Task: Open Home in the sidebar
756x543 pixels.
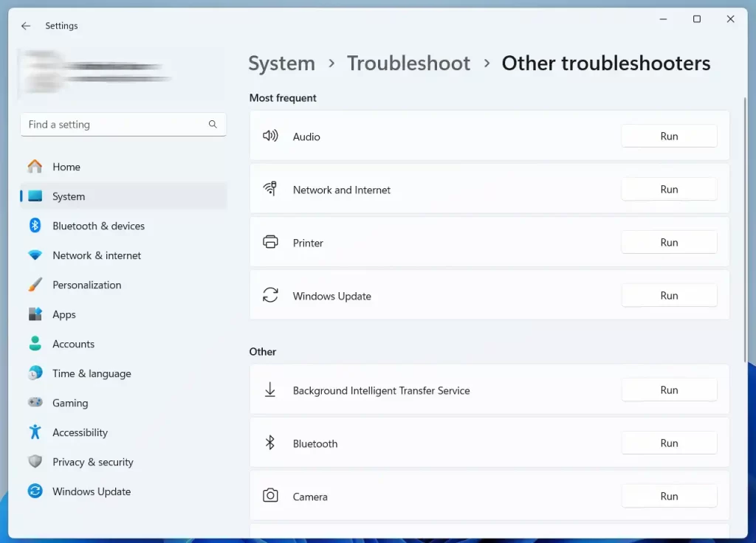Action: 123,167
